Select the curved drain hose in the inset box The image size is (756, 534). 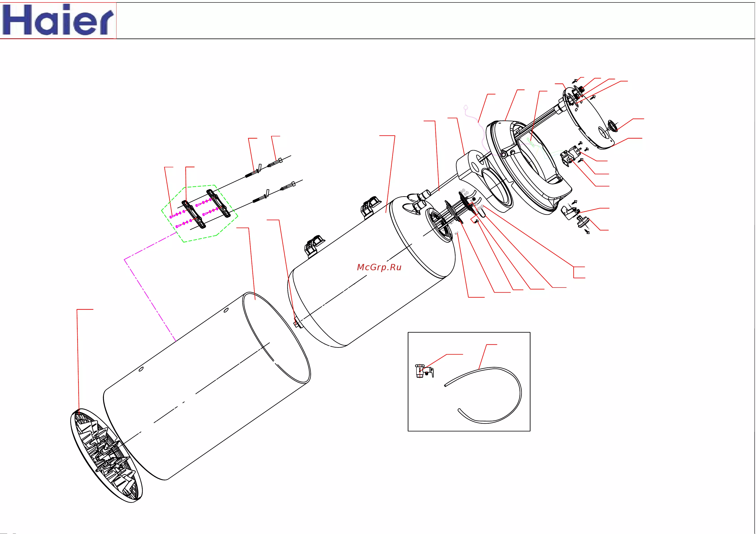click(483, 395)
